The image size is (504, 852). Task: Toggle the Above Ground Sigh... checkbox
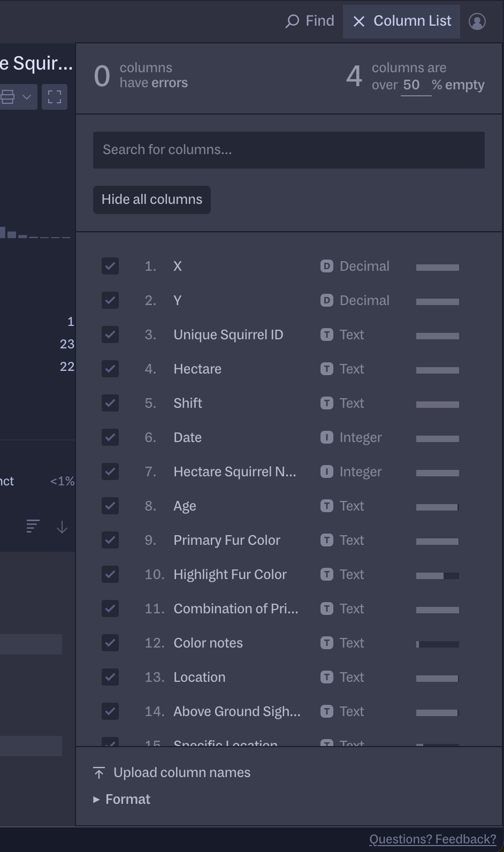[110, 711]
